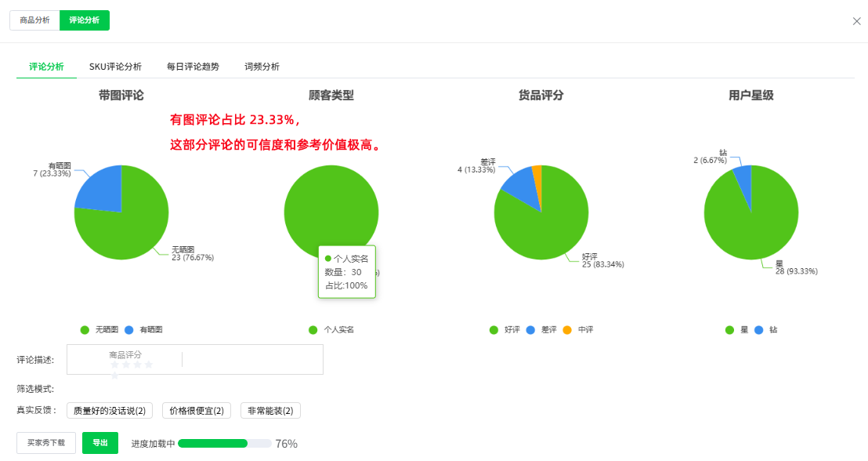Screen dimensions: 868x461
Task: Toggle the 质量好的没话说(2) filter chip
Action: click(109, 410)
